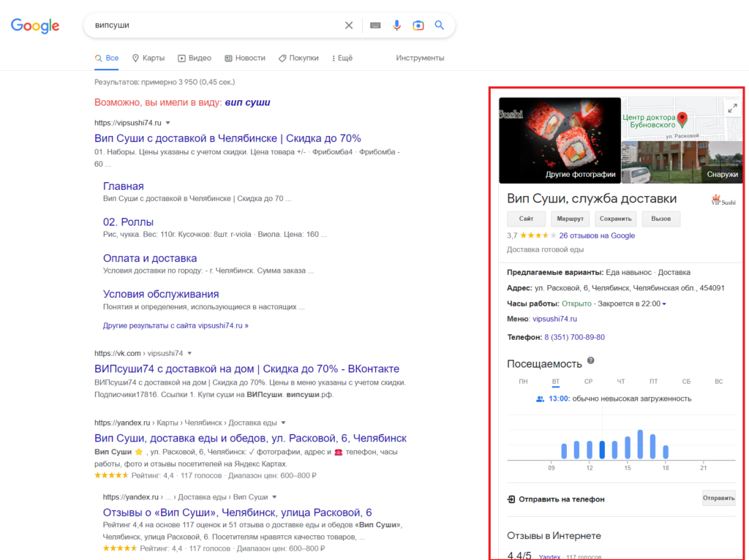This screenshot has width=749, height=560.
Task: Click the Центр доктора Бубновского map label
Action: coord(649,121)
